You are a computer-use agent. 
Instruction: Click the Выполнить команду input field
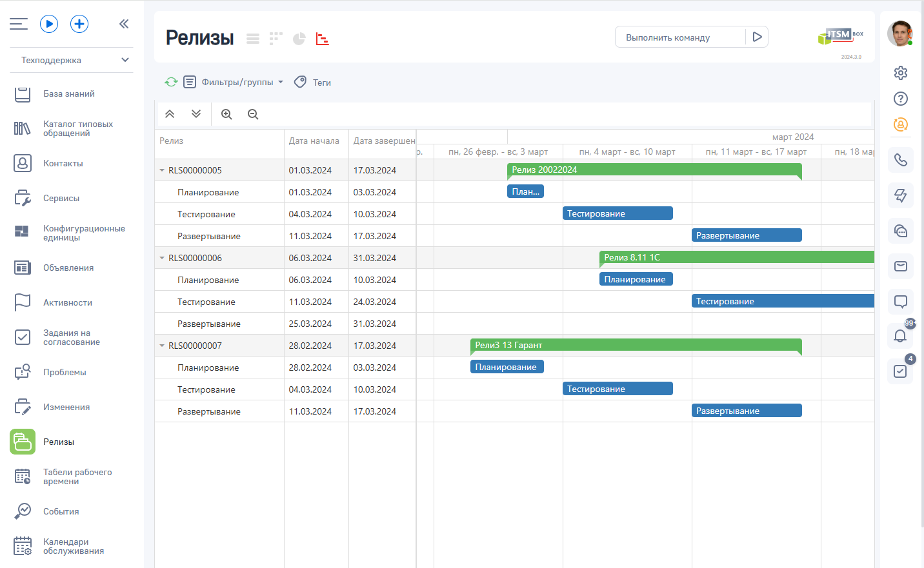point(680,37)
